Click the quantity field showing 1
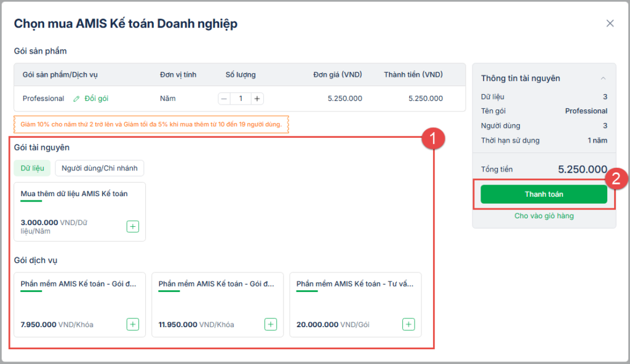This screenshot has height=364, width=630. [241, 98]
